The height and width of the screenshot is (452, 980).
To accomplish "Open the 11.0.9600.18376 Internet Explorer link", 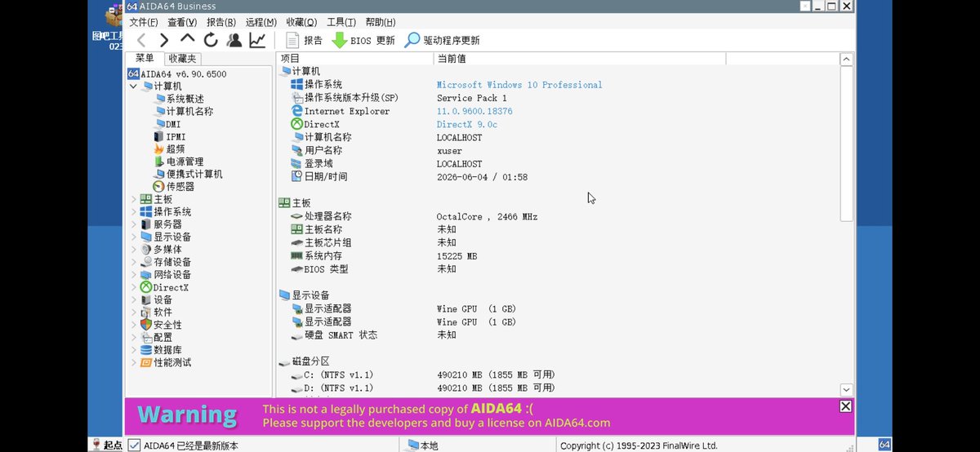I will tap(474, 111).
